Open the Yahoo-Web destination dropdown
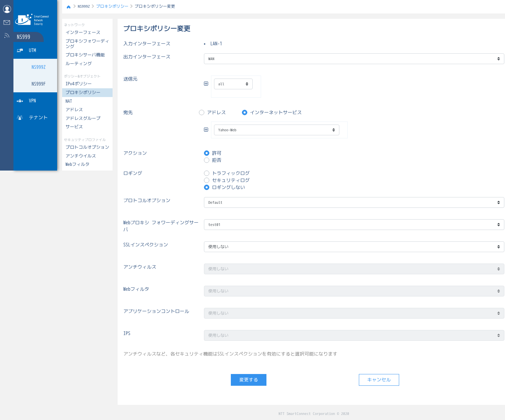Viewport: 505px width, 420px height. pyautogui.click(x=277, y=130)
